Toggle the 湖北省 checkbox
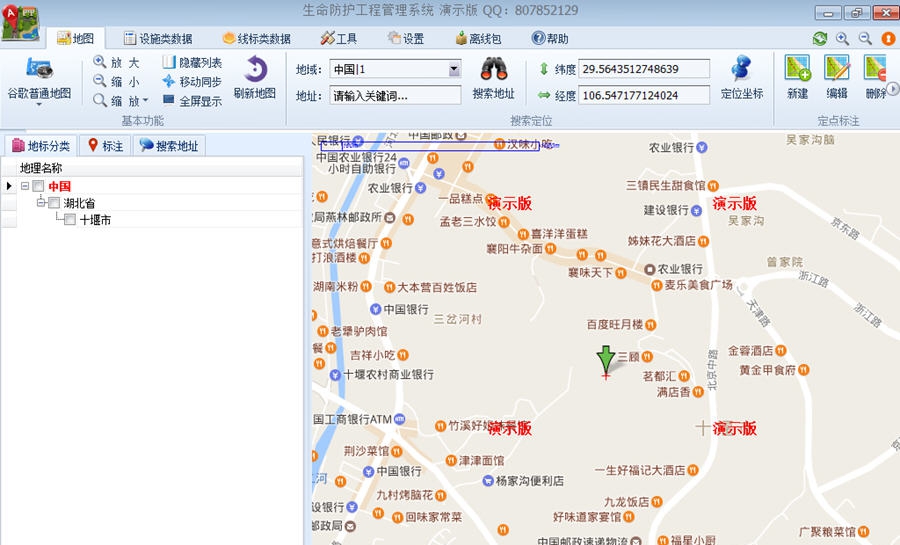Viewport: 900px width, 545px height. 54,203
